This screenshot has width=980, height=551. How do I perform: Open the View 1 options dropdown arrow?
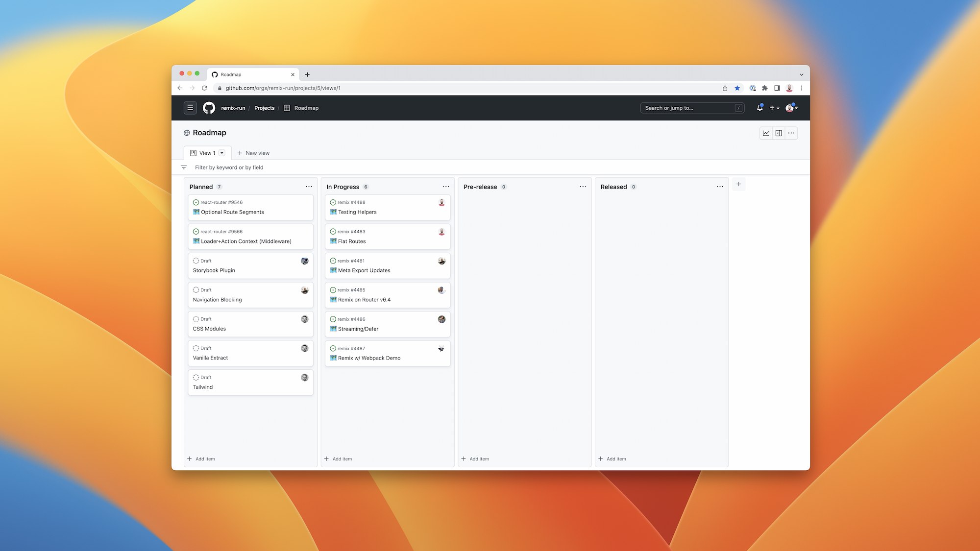(222, 153)
